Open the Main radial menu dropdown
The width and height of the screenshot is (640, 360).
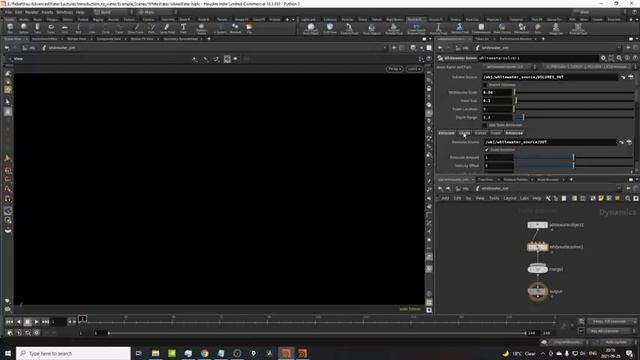[156, 12]
